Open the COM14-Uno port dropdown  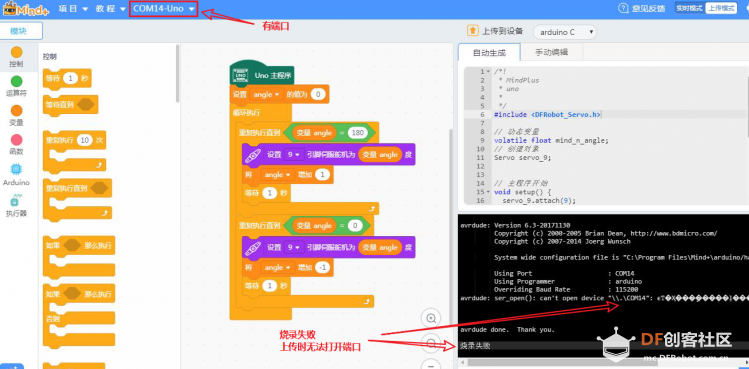coord(163,9)
